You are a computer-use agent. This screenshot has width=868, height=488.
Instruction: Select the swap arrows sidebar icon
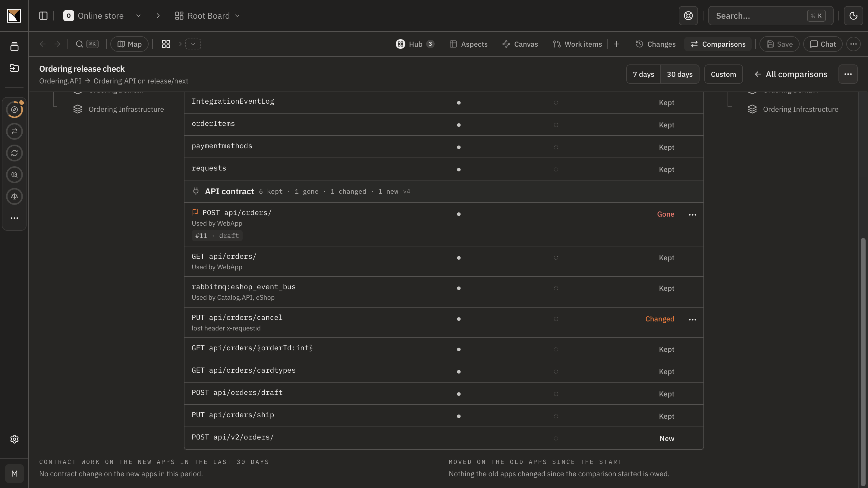pyautogui.click(x=14, y=131)
